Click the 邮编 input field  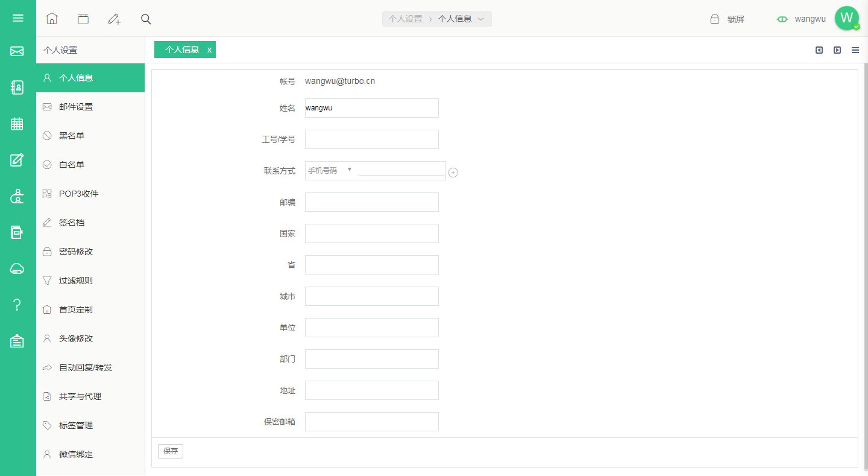tap(372, 202)
